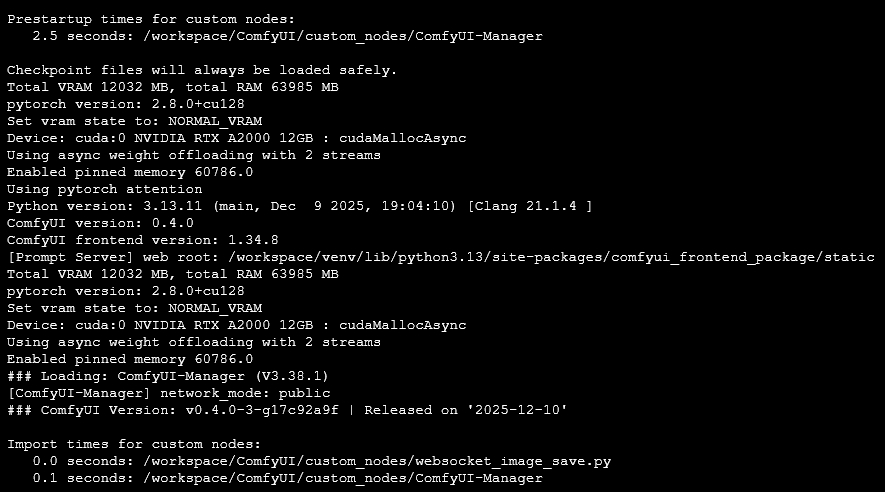Click the 2.5 seconds ComfyUI-Manager prestartup path

point(343,36)
